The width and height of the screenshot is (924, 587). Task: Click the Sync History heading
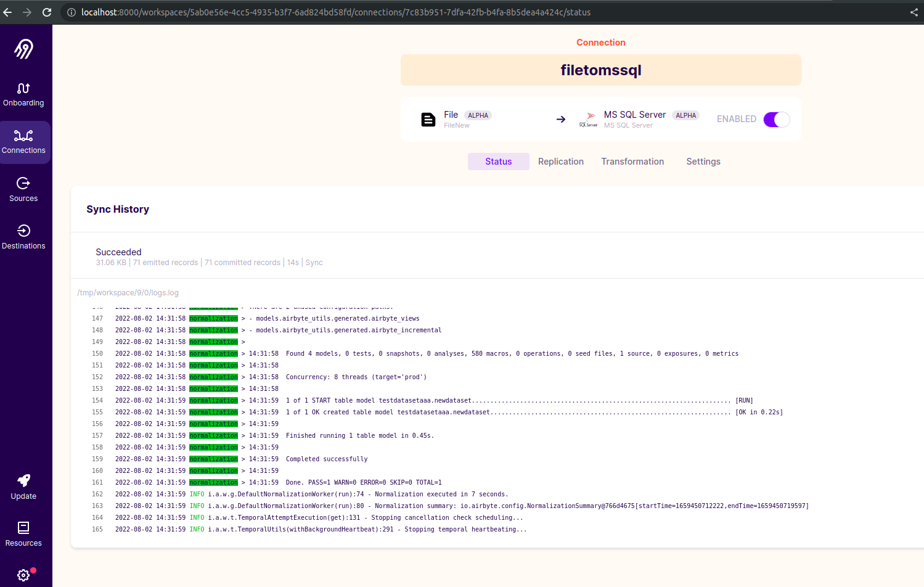[118, 210]
